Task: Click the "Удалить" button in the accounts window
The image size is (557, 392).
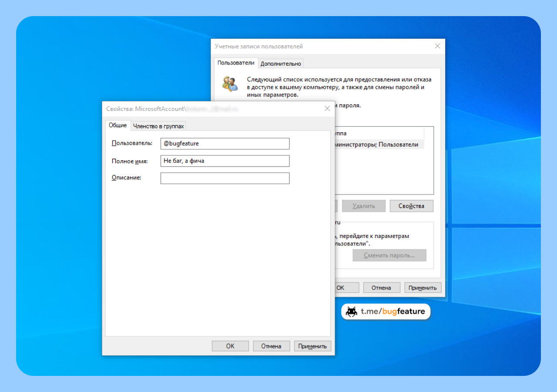Action: tap(363, 206)
